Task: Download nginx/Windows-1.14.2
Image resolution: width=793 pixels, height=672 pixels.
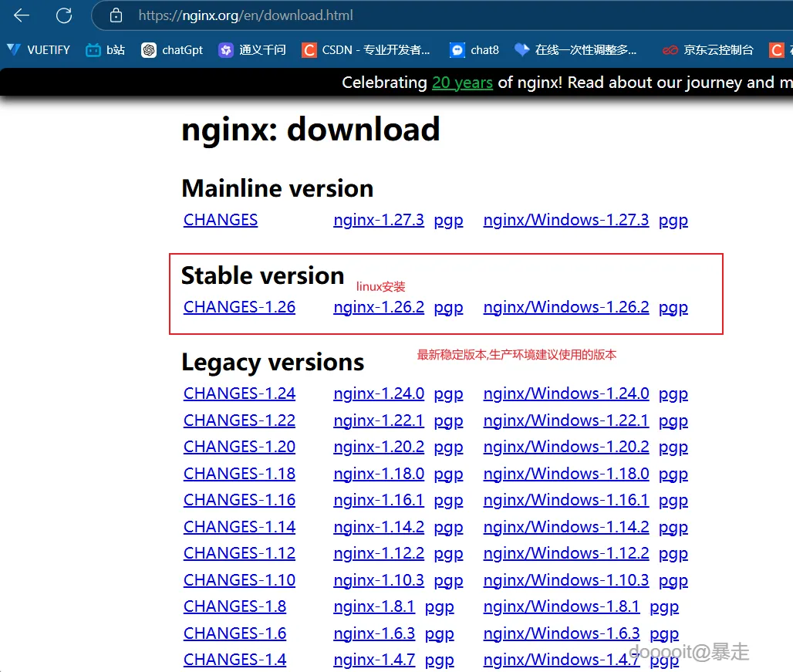Action: (566, 527)
